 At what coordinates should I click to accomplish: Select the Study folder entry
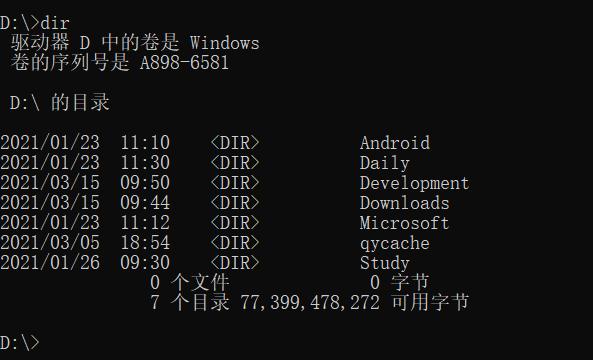(x=385, y=263)
